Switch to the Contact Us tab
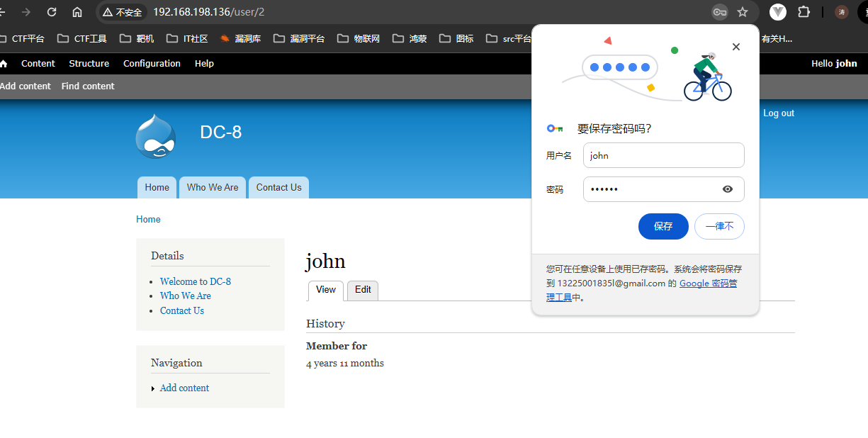 click(278, 188)
